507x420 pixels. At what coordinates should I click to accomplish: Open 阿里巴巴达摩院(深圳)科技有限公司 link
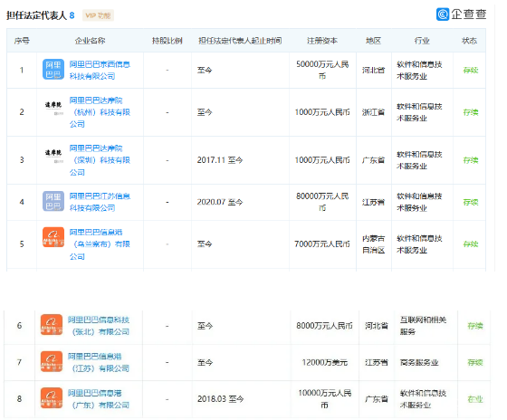click(100, 160)
